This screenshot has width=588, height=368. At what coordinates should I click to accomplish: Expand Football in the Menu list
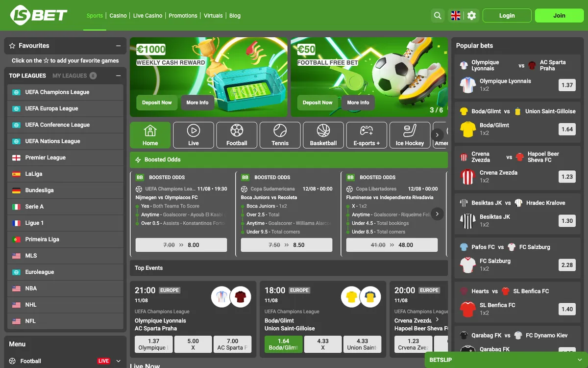pos(118,361)
